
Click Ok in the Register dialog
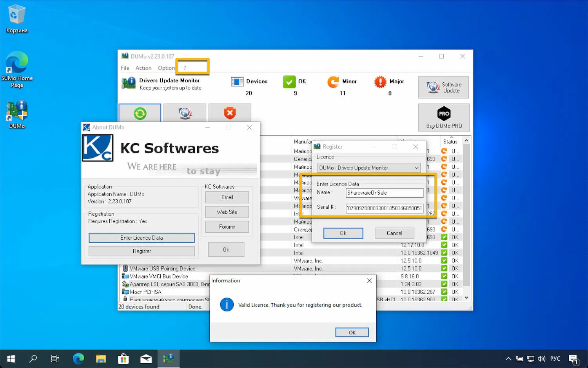[x=343, y=233]
